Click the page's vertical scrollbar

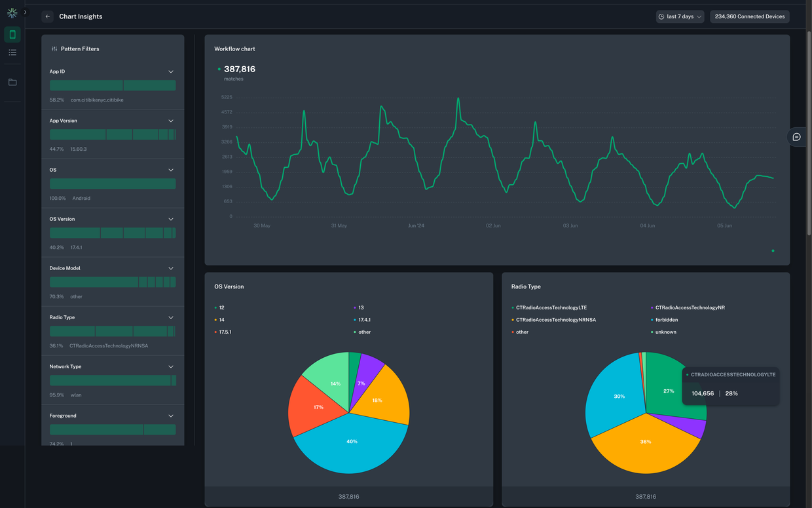809,131
